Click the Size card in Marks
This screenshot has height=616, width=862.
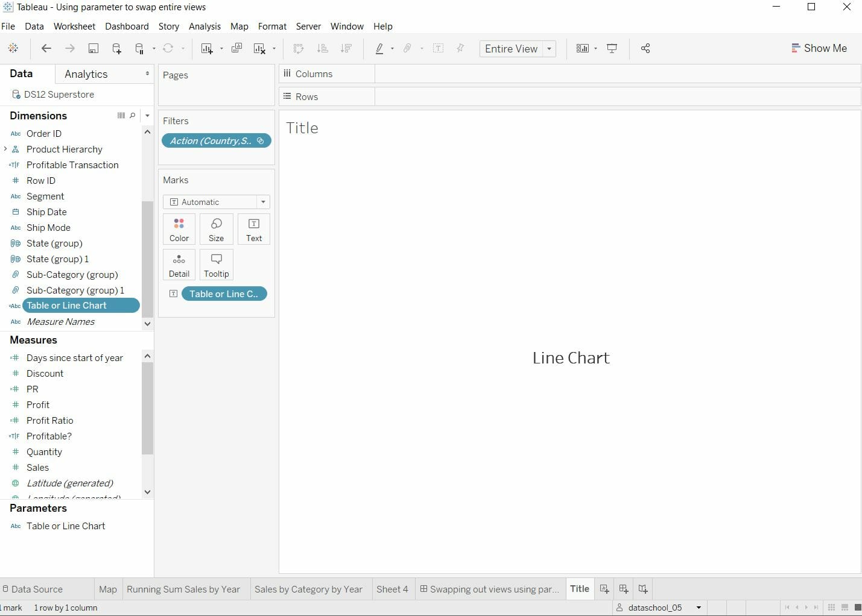pos(216,229)
